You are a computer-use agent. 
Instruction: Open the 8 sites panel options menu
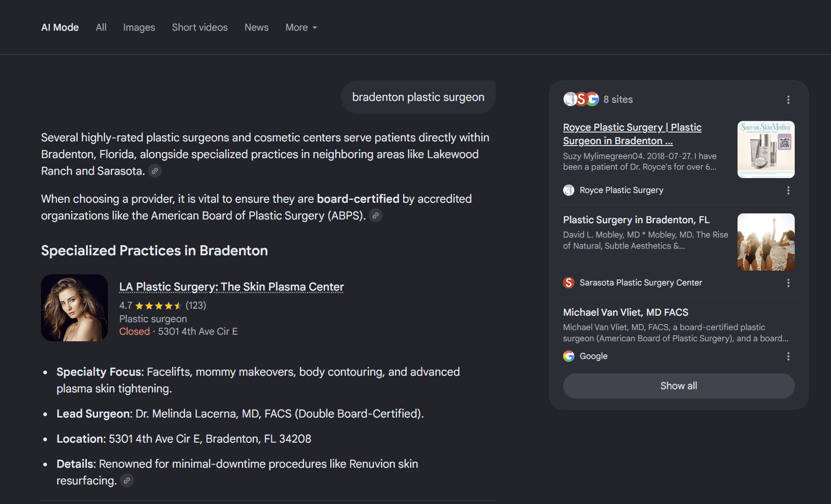788,99
